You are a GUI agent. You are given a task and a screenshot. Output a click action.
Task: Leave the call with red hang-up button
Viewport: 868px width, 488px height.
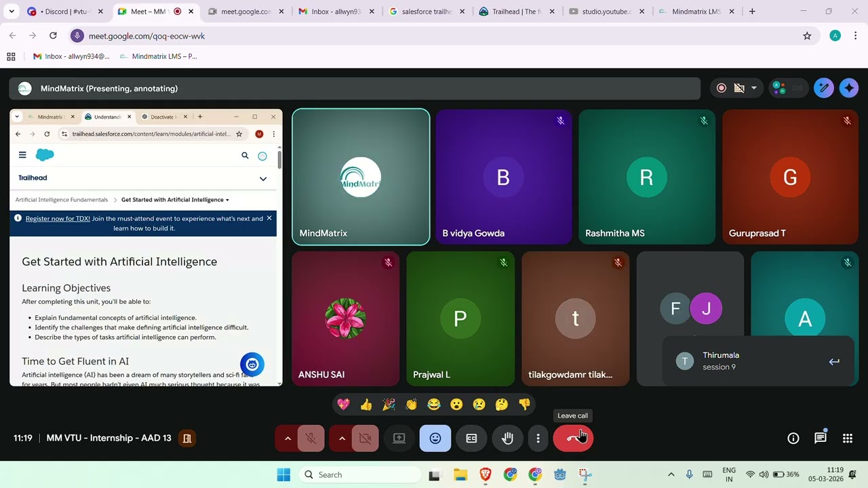[573, 439]
